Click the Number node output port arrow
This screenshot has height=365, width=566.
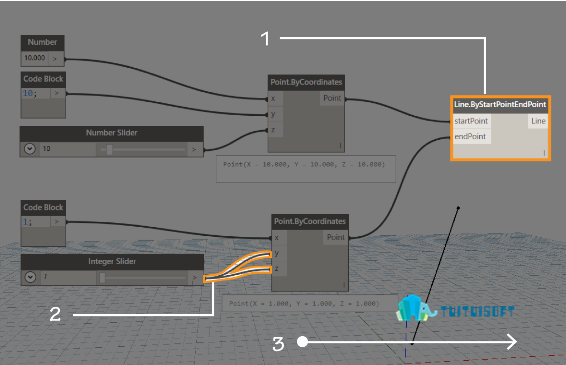coord(55,58)
